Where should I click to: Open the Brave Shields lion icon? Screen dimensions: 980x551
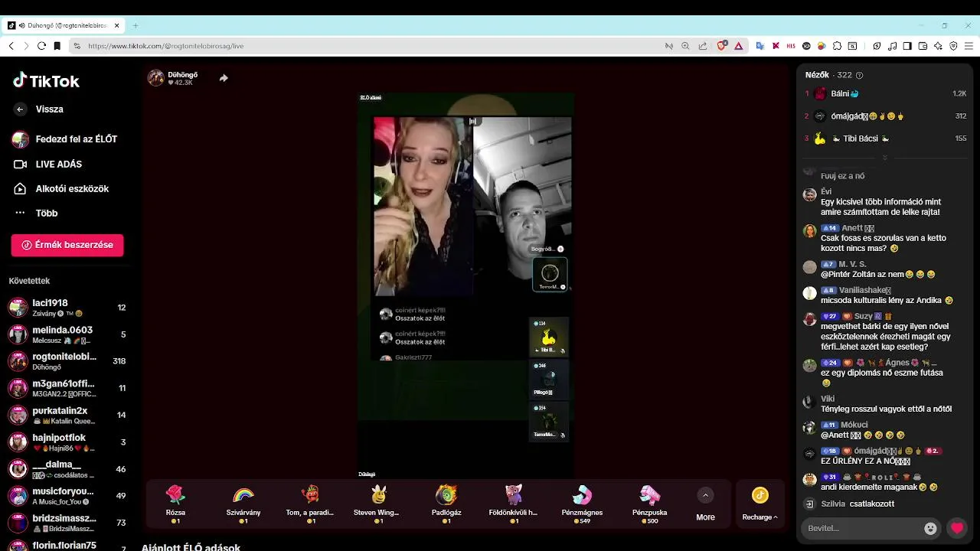721,46
